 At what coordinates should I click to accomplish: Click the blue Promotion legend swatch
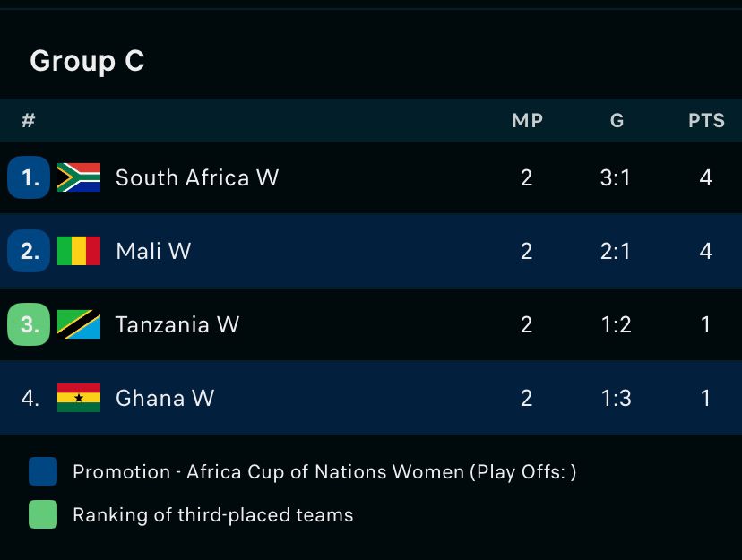tap(43, 471)
